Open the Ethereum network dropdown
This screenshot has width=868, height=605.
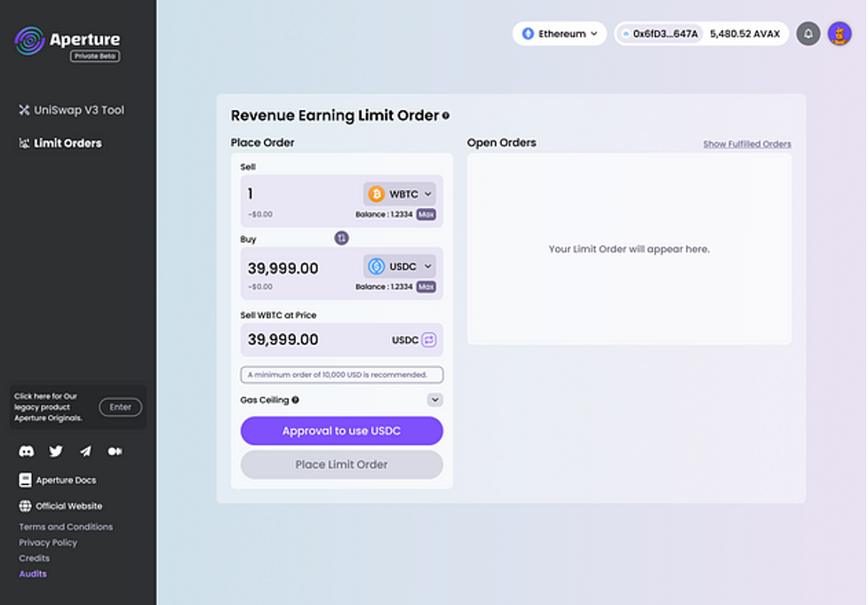point(559,34)
